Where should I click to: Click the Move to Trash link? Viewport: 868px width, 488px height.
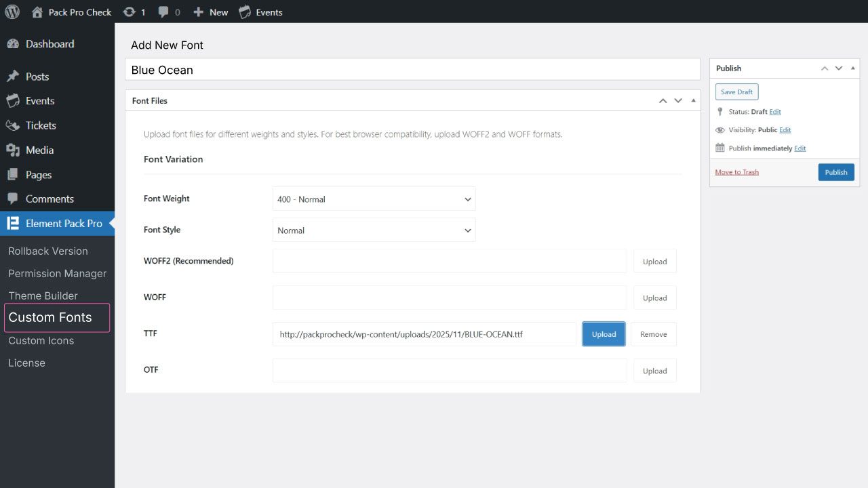click(x=736, y=172)
